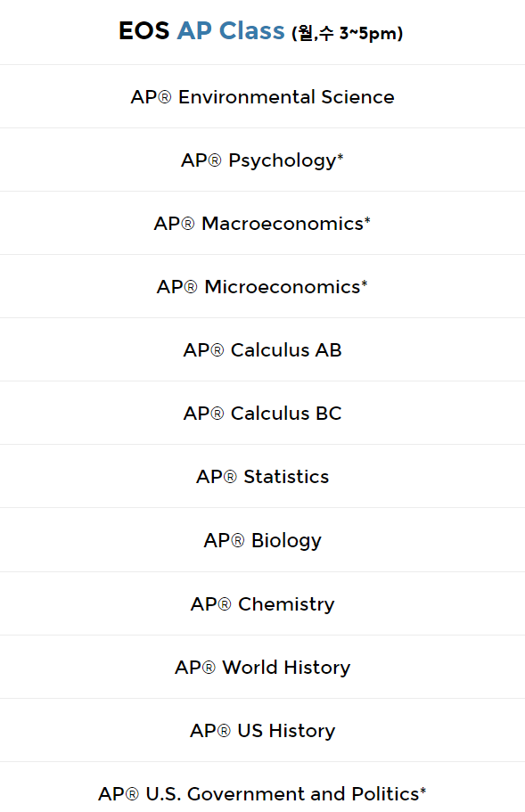The width and height of the screenshot is (525, 812).
Task: Select the AP Environmental Science row
Action: (262, 97)
